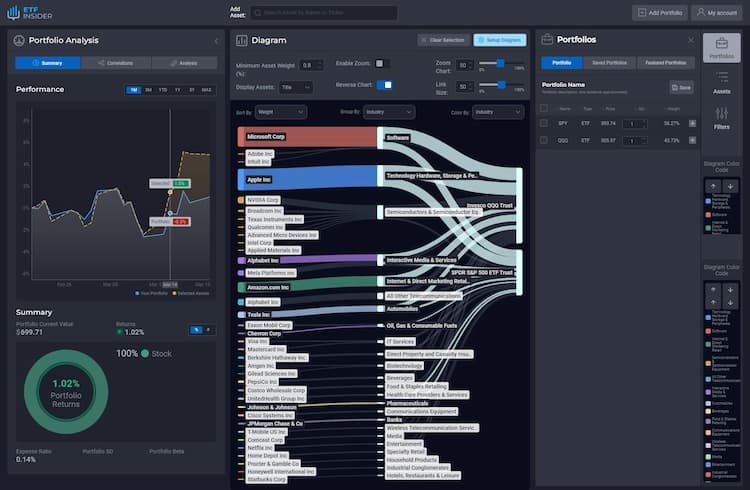750x490 pixels.
Task: Select the Microsoft Corp node
Action: click(x=307, y=137)
